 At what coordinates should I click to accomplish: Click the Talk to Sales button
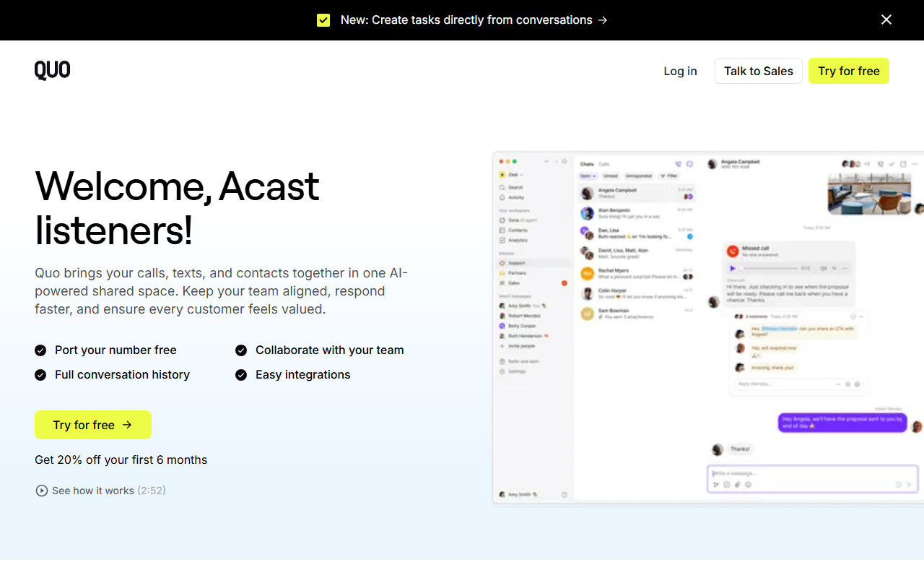pyautogui.click(x=759, y=71)
